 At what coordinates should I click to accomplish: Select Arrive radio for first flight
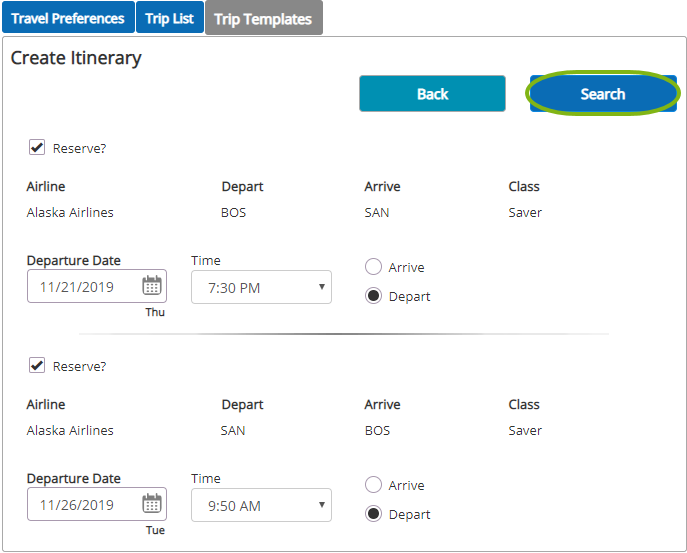373,266
